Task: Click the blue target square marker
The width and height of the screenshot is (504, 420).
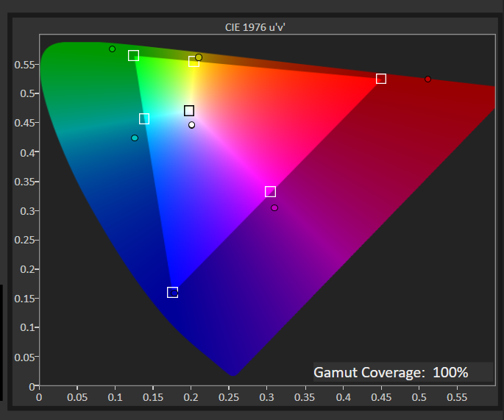Action: pos(173,293)
